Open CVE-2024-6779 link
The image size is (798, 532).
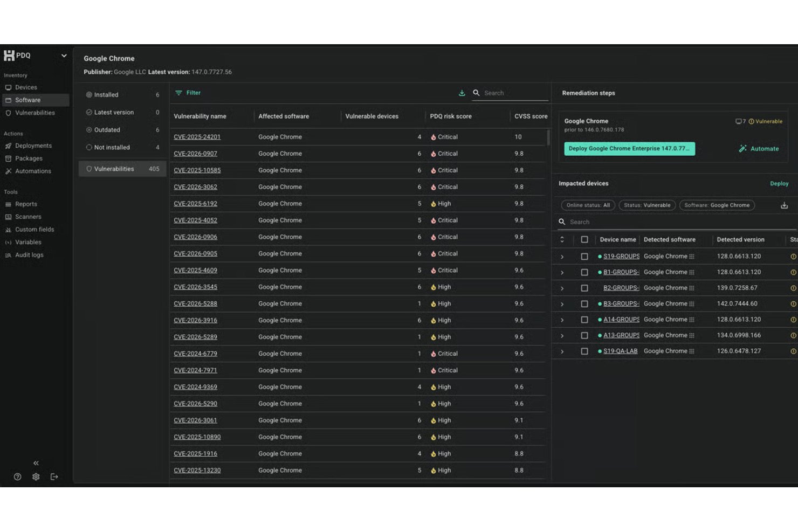click(195, 354)
